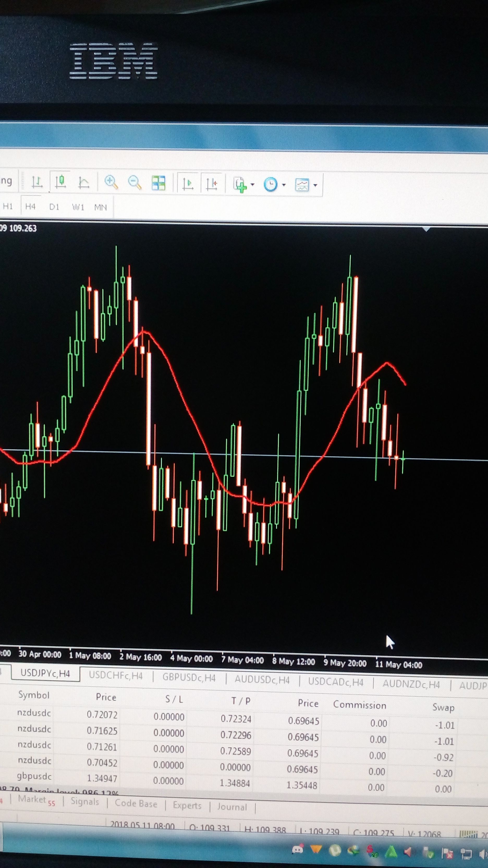Expand the templates dropdown arrow
Viewport: 488px width, 868px height.
(x=315, y=185)
